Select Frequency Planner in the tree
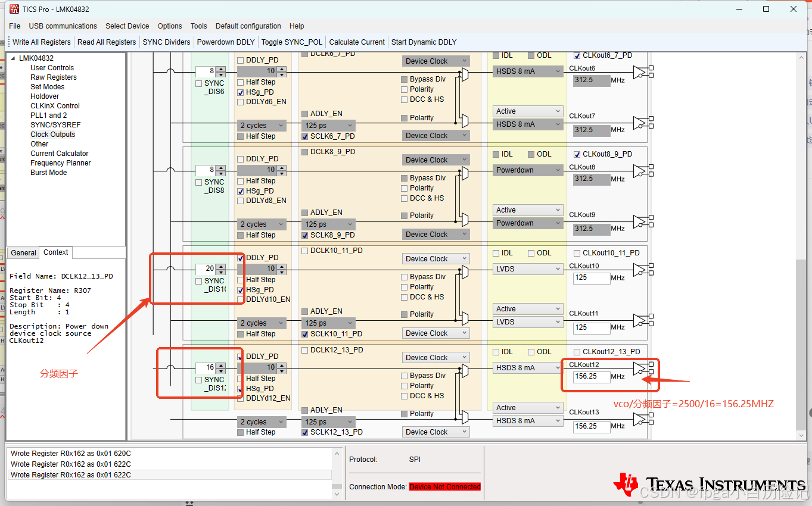This screenshot has height=506, width=812. tap(61, 163)
